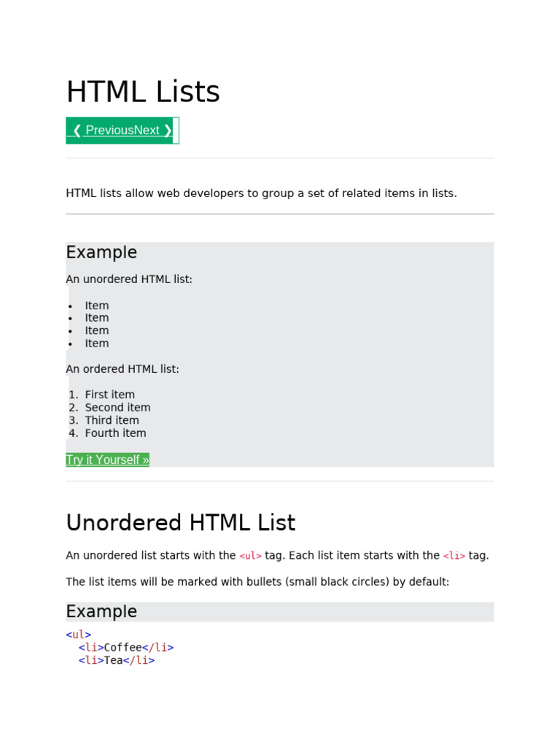Select the Second item list entry

point(117,408)
